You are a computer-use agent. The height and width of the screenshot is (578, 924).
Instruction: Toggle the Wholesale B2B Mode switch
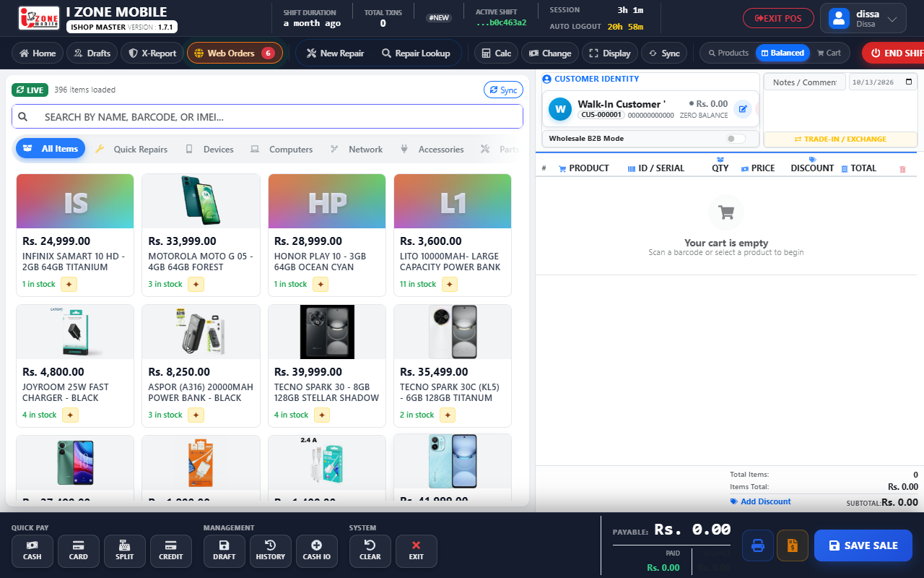coord(736,139)
